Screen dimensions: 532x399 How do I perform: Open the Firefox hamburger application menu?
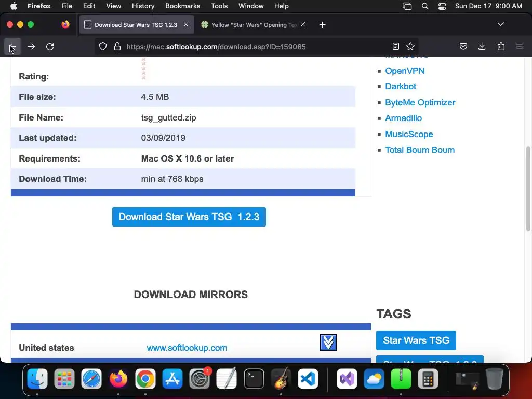[520, 46]
